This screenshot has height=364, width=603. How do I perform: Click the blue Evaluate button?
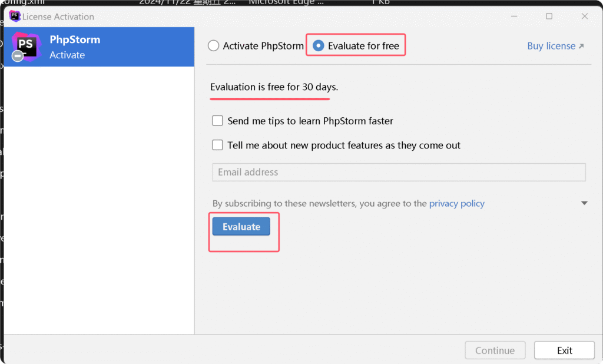pyautogui.click(x=241, y=227)
